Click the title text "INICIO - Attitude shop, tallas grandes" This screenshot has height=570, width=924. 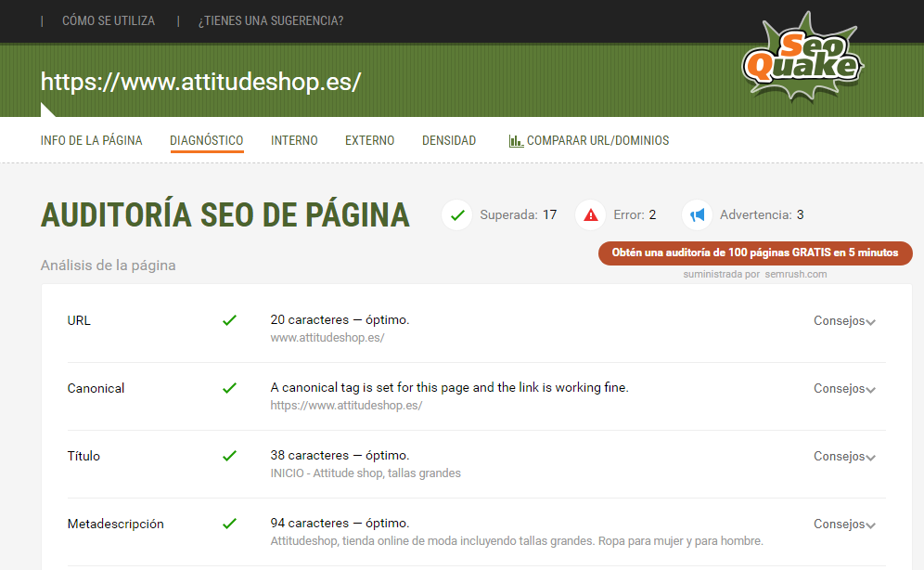point(366,473)
